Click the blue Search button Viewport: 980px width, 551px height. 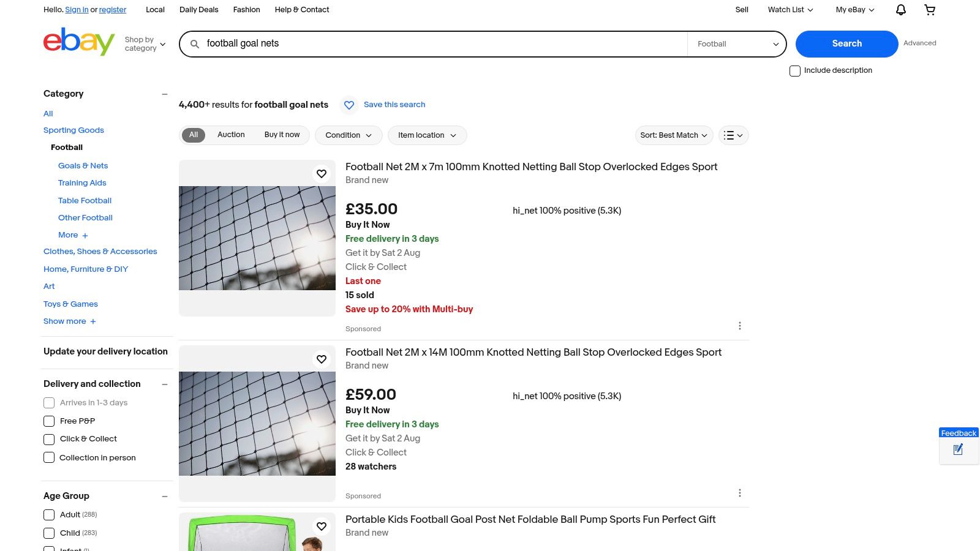[x=846, y=44]
